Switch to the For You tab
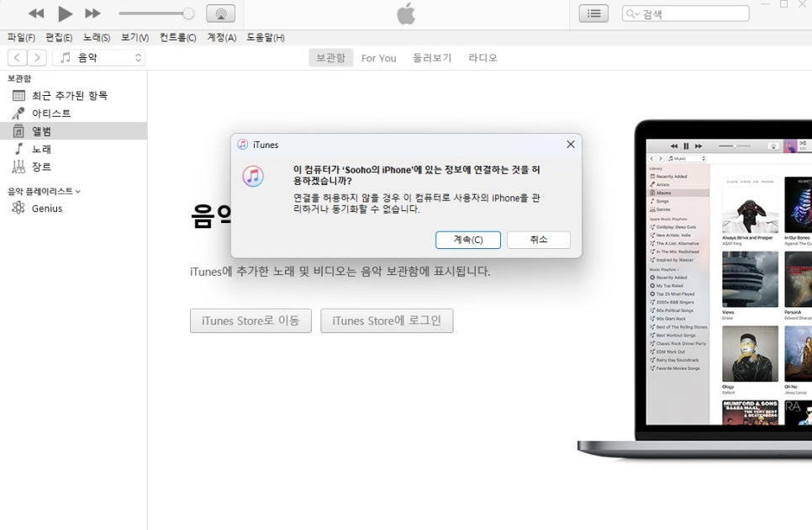Viewport: 812px width, 530px height. pyautogui.click(x=378, y=58)
